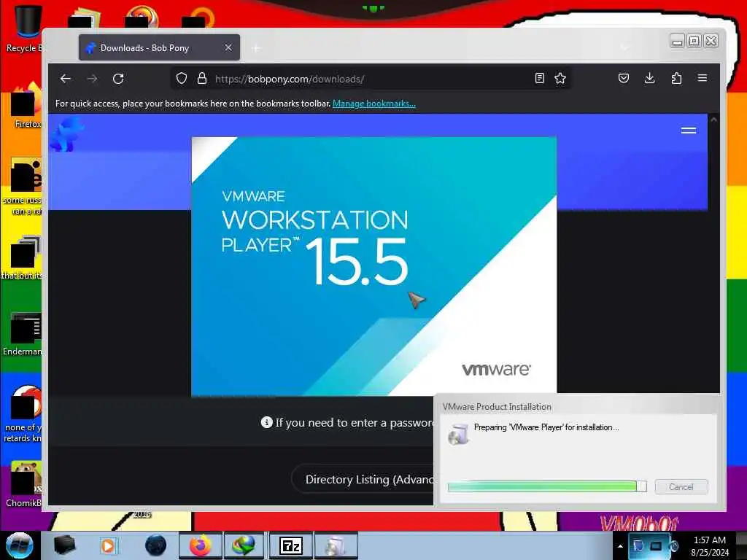747x560 pixels.
Task: Select the Firefox desktop shortcut
Action: (26, 106)
